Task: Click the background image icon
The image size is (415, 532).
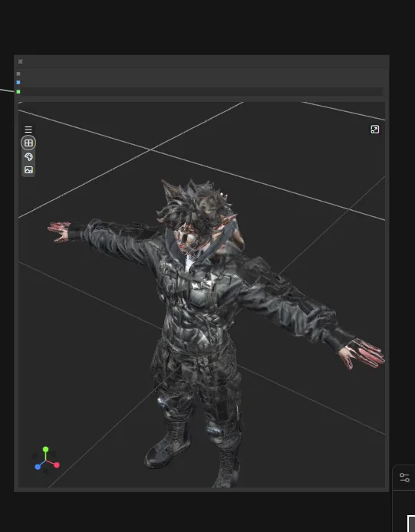Action: [28, 170]
